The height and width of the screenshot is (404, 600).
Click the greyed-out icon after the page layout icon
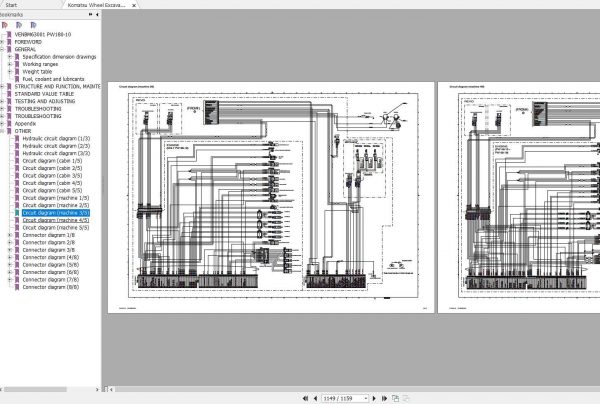click(x=406, y=398)
